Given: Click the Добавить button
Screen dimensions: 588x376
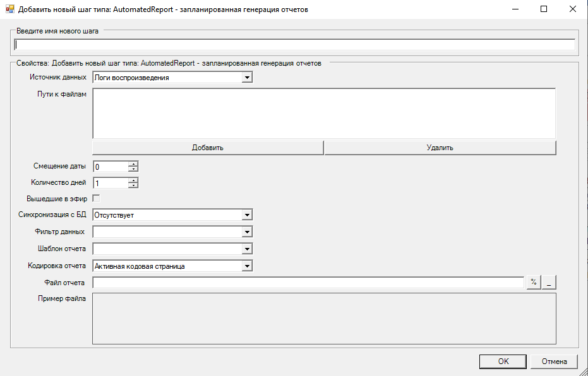Looking at the screenshot, I should click(208, 148).
